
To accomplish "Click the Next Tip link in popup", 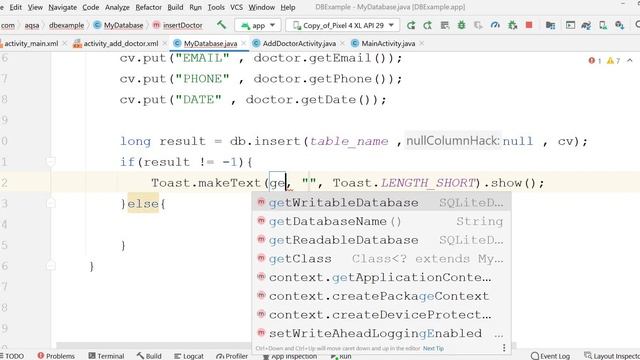I will click(433, 349).
